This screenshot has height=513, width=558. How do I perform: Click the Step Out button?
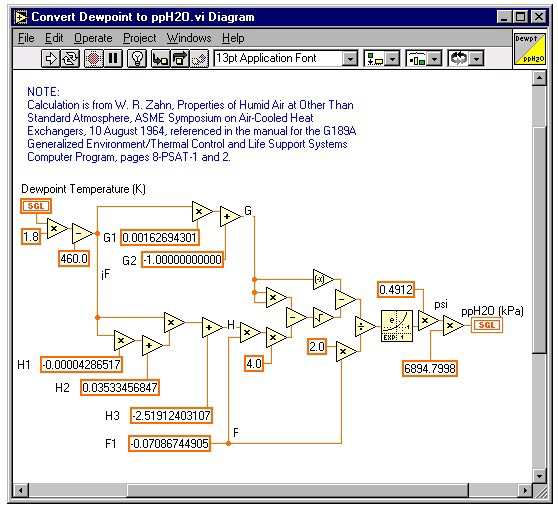click(x=199, y=58)
